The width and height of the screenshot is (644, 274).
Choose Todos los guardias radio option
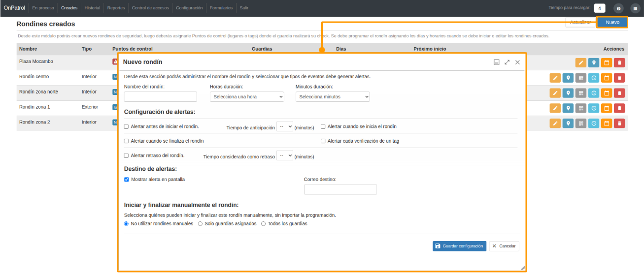coord(263,223)
